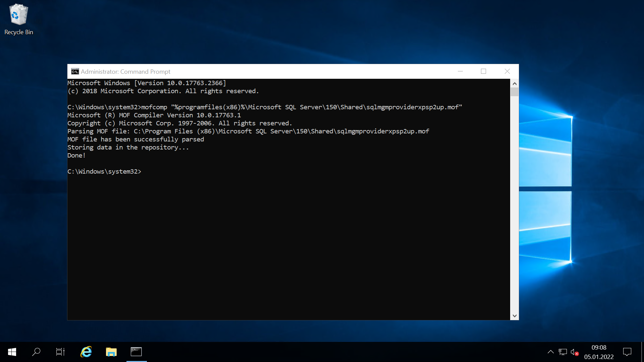Viewport: 644px width, 362px height.
Task: Open taskbar search magnifier
Action: pos(36,352)
